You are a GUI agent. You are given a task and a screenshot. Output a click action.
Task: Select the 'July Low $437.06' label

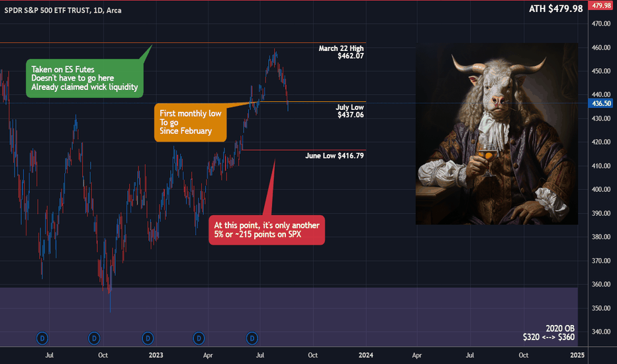click(350, 111)
